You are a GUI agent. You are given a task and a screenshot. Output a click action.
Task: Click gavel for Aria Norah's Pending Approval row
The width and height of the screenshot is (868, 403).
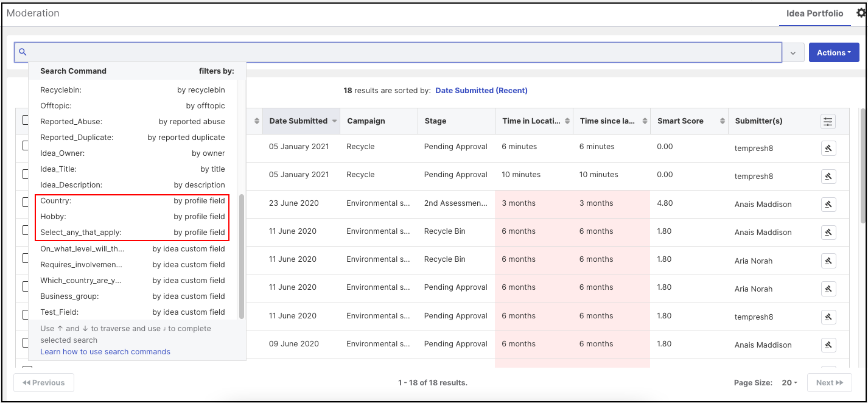828,289
